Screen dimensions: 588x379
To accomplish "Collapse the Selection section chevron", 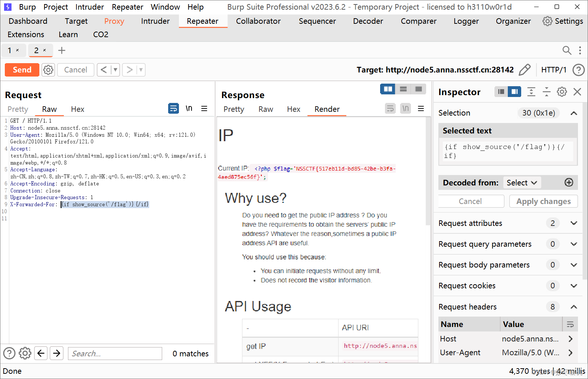I will click(x=574, y=113).
